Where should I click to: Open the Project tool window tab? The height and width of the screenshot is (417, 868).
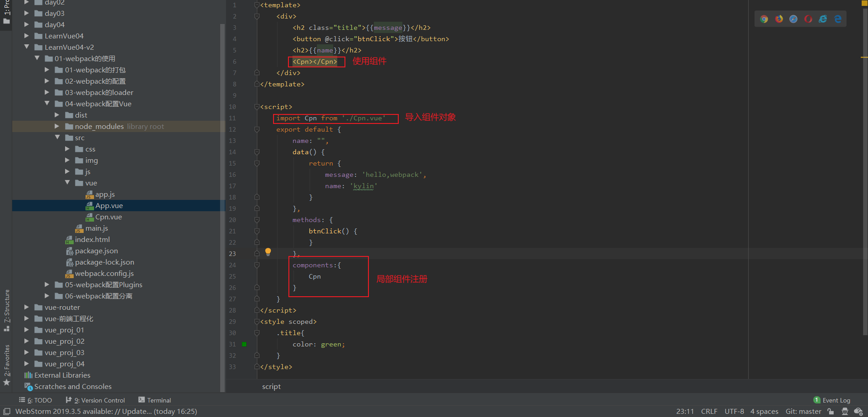(x=6, y=13)
